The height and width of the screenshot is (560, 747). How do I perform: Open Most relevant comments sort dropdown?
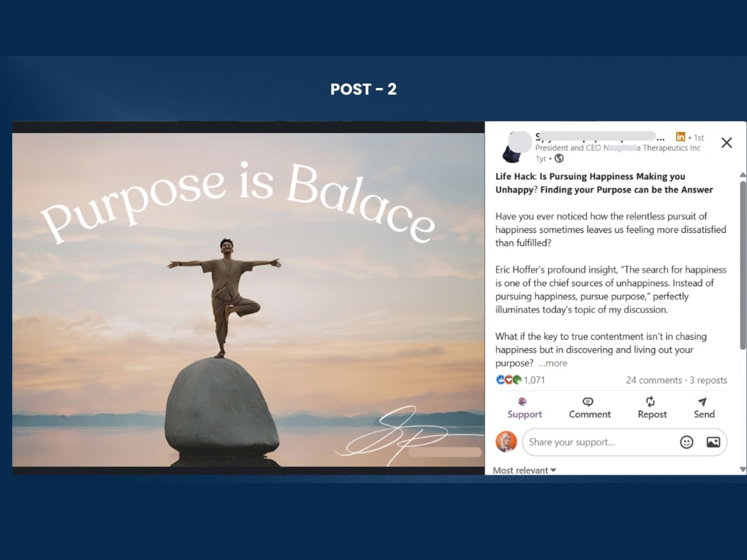524,470
